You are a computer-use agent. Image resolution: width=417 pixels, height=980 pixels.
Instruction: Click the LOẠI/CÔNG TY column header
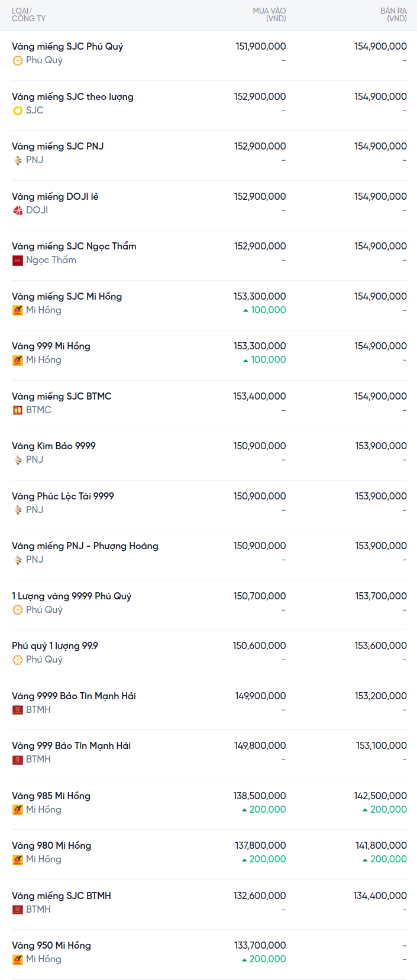[x=28, y=15]
